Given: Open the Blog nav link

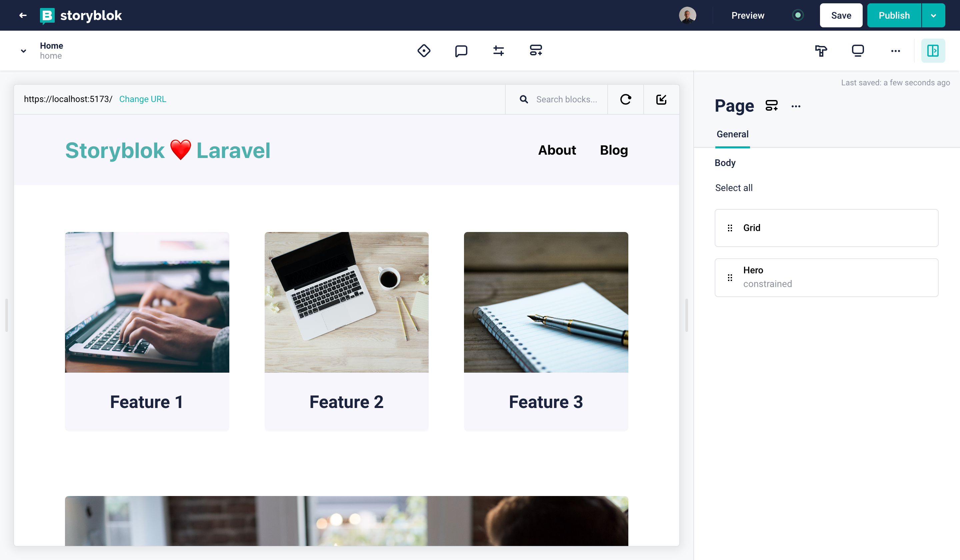Looking at the screenshot, I should [614, 150].
